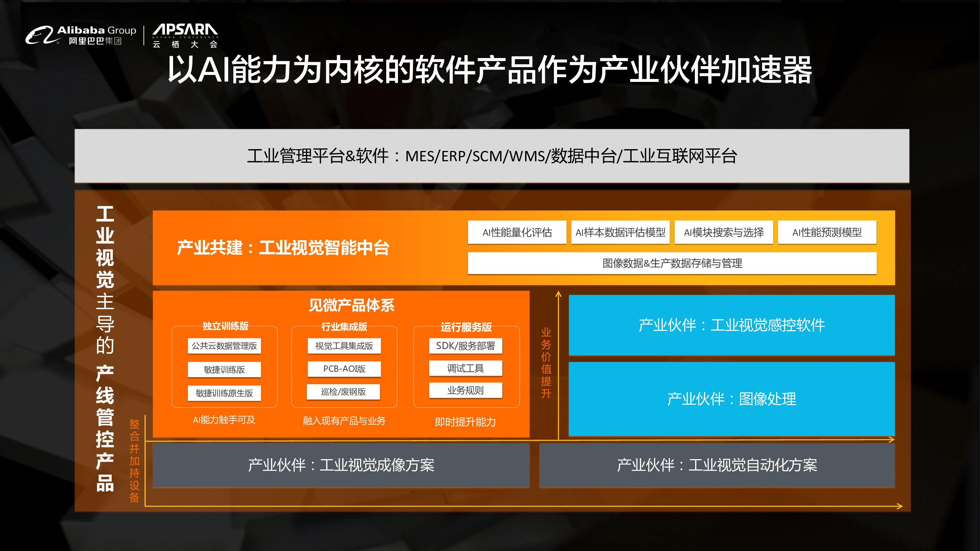
Task: Click AI模块搜索与选择 box
Action: pos(723,233)
